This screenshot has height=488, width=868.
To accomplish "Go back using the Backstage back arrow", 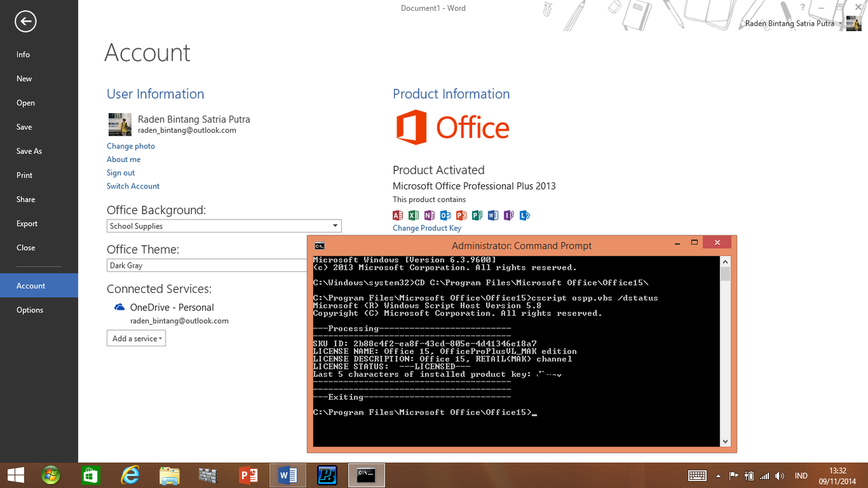I will 25,22.
